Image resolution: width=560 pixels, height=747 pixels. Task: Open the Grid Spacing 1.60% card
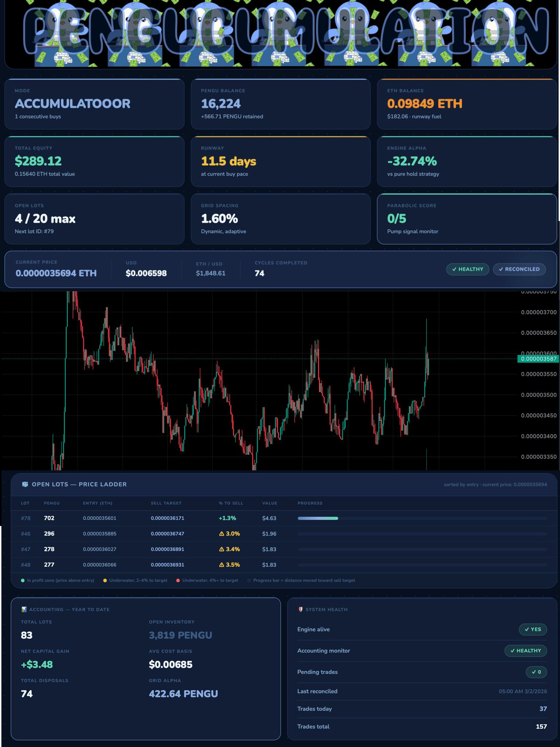pyautogui.click(x=281, y=219)
